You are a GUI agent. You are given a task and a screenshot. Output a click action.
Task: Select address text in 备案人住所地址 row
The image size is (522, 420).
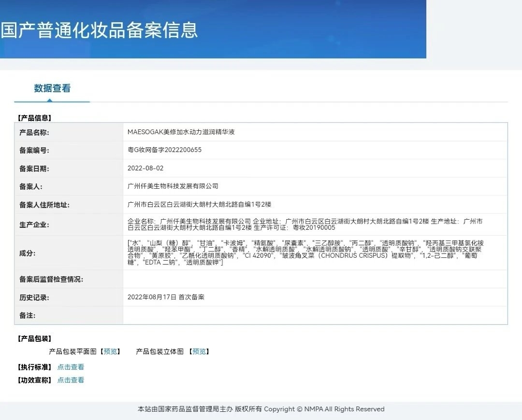(x=200, y=205)
